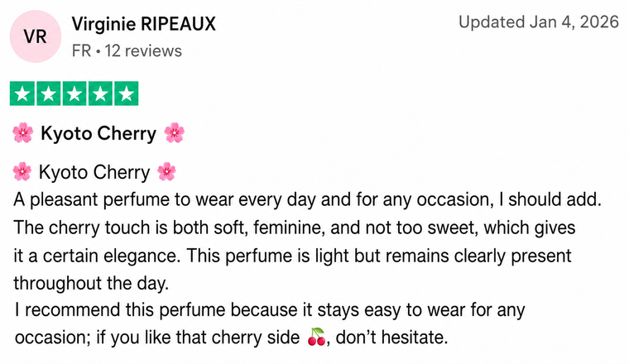This screenshot has height=364, width=629.
Task: Click the bold Kyoto Cherry review title
Action: (98, 133)
